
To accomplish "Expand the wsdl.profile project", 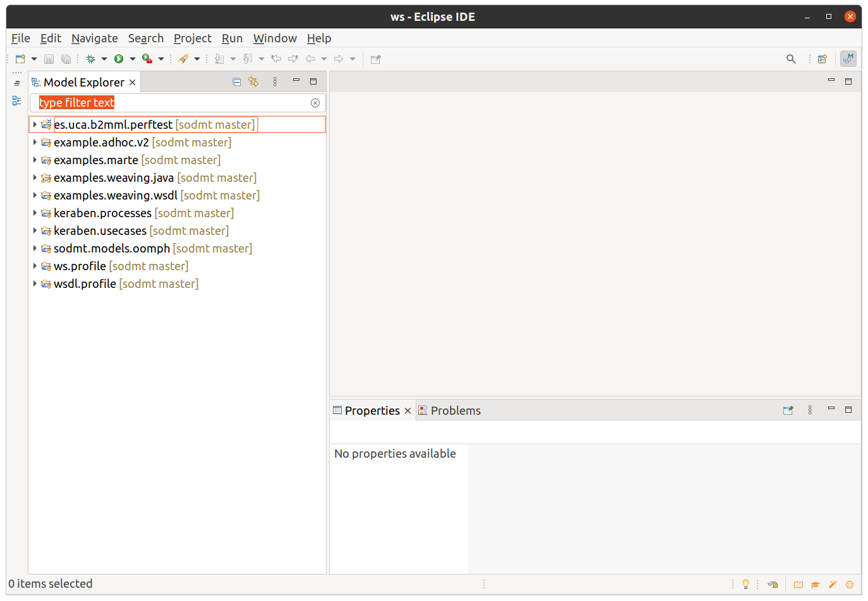I will [x=35, y=283].
